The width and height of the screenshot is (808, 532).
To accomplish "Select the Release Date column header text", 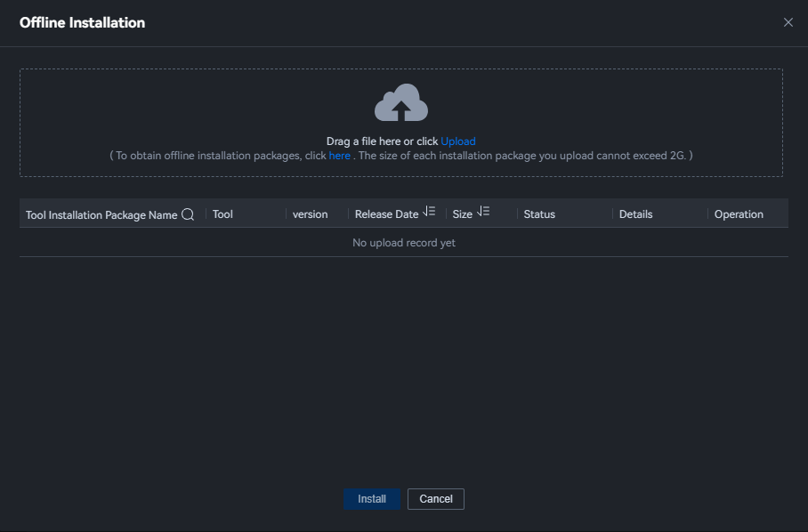I will (386, 214).
